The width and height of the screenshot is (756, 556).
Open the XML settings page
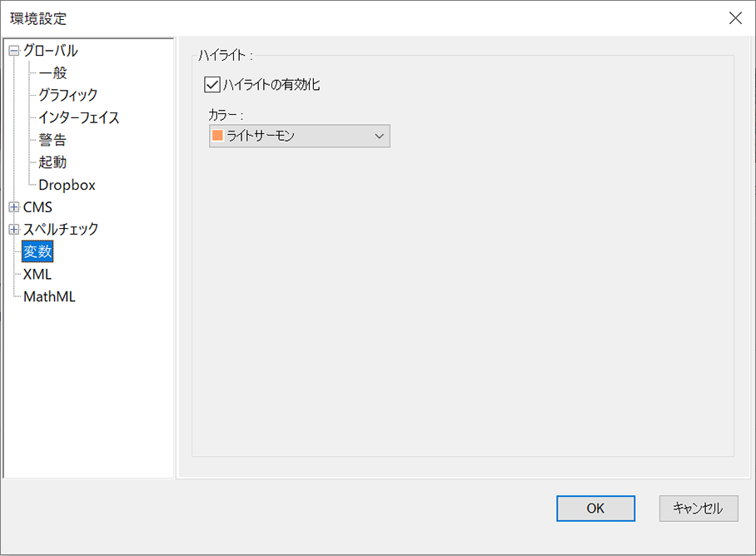37,274
